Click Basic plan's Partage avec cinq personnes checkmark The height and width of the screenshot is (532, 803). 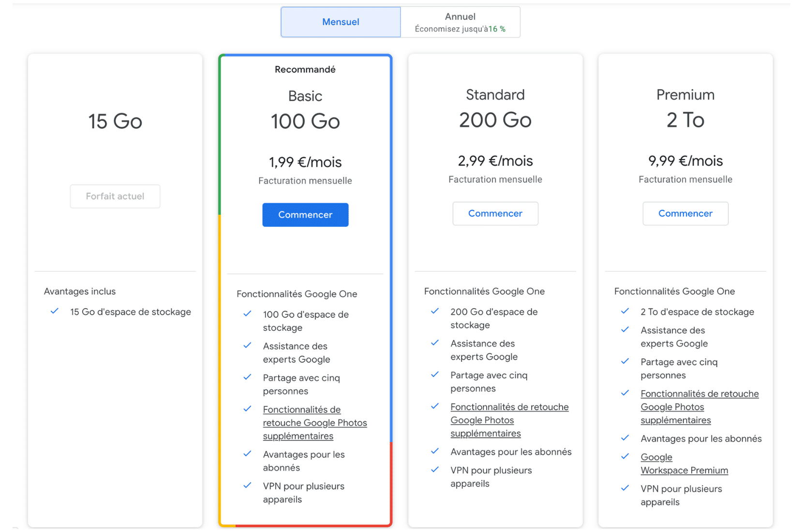247,377
